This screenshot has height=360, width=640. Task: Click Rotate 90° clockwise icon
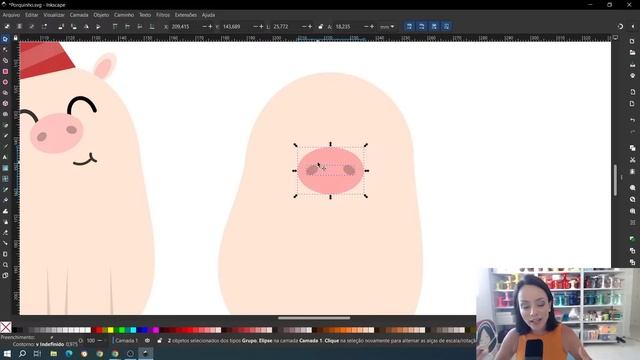(73, 27)
